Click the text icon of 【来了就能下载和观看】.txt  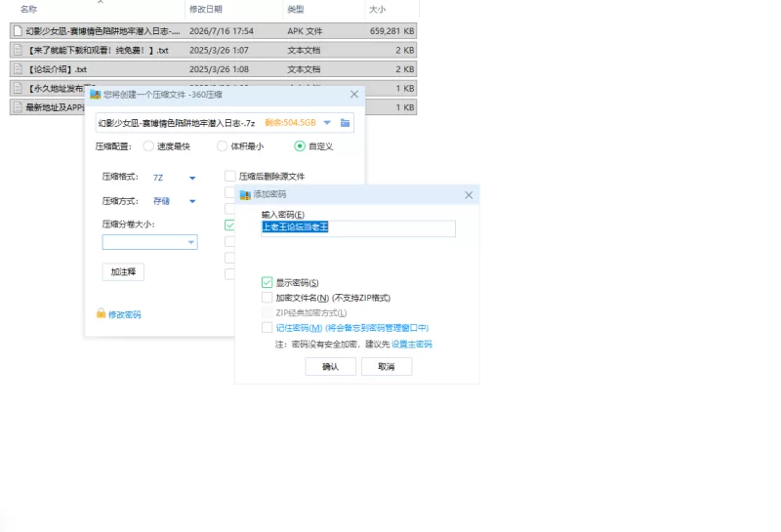pyautogui.click(x=18, y=50)
